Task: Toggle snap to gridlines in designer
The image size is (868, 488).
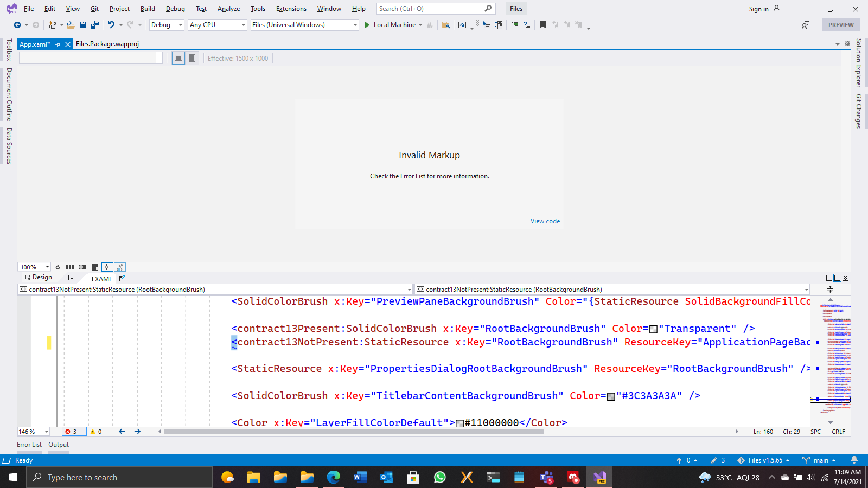Action: pyautogui.click(x=82, y=267)
